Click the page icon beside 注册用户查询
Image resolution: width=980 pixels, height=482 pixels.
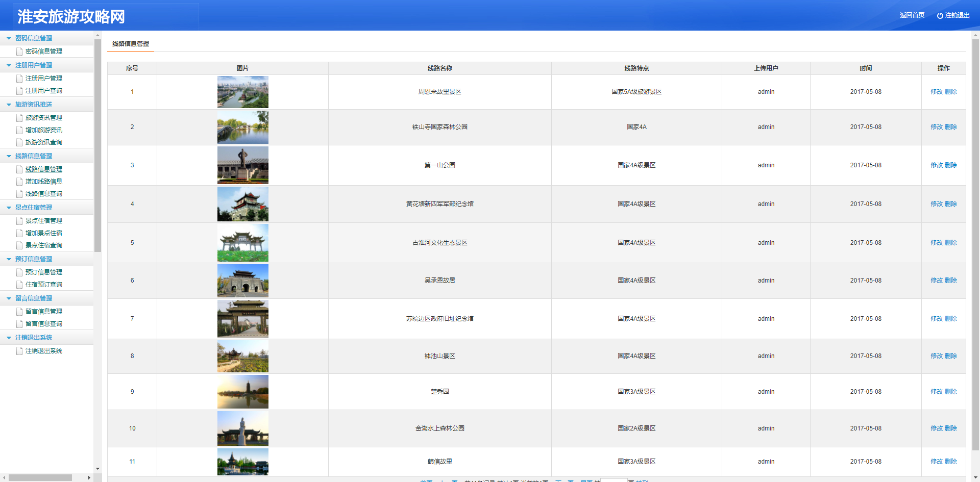point(19,91)
